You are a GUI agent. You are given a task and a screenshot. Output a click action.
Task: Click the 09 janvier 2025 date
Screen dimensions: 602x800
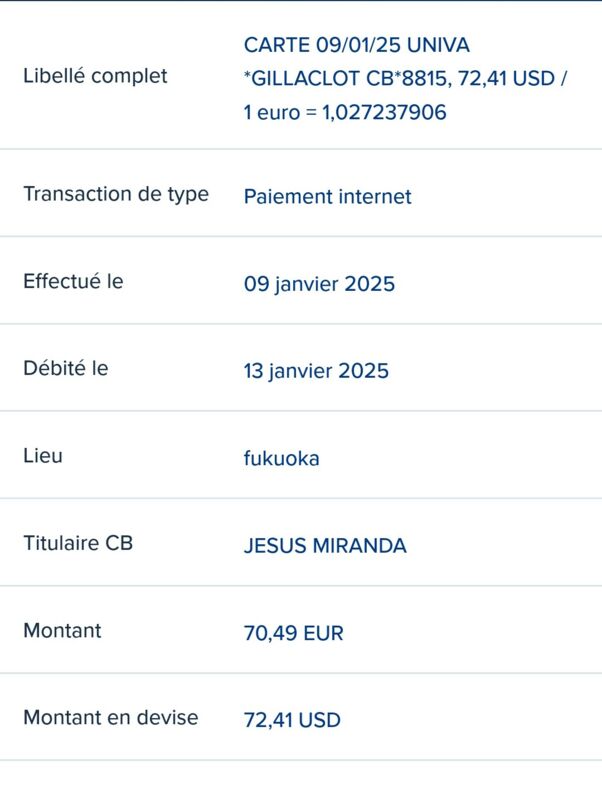pos(319,284)
